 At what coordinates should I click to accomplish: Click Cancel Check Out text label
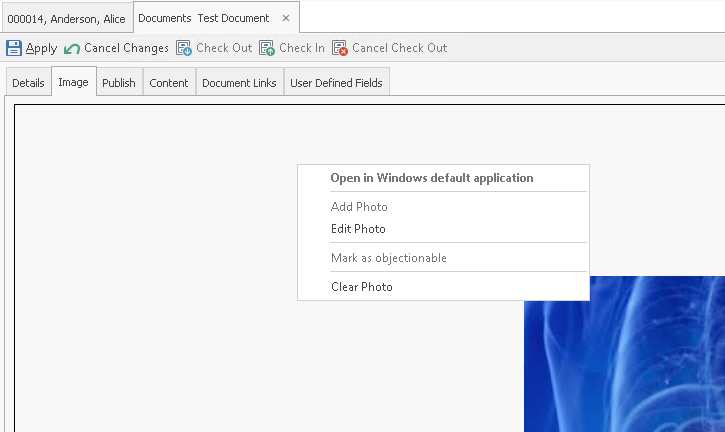(399, 48)
